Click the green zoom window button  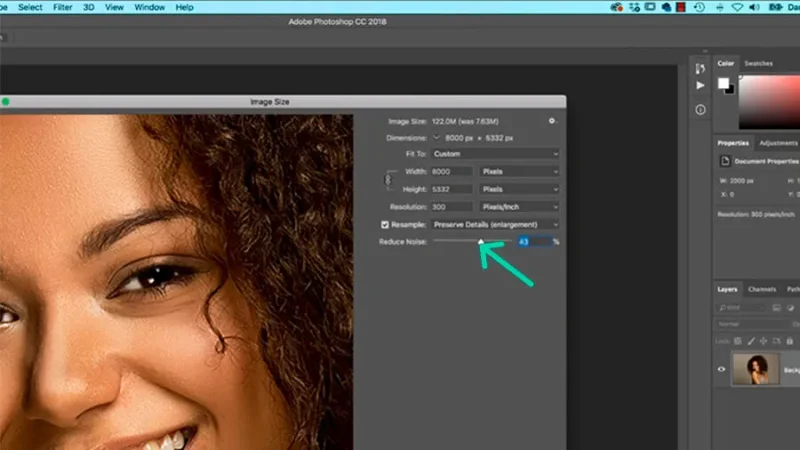coord(6,102)
